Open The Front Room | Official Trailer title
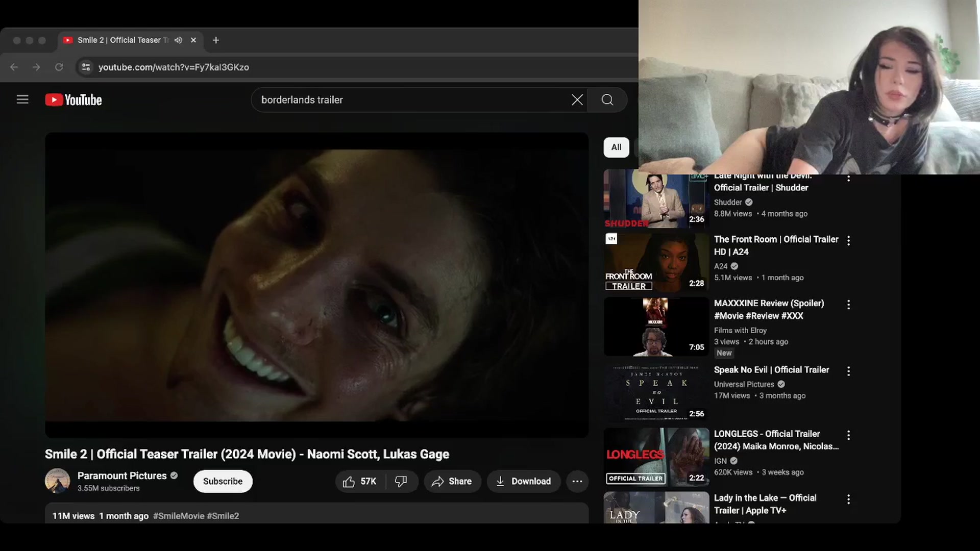This screenshot has height=551, width=980. tap(776, 245)
